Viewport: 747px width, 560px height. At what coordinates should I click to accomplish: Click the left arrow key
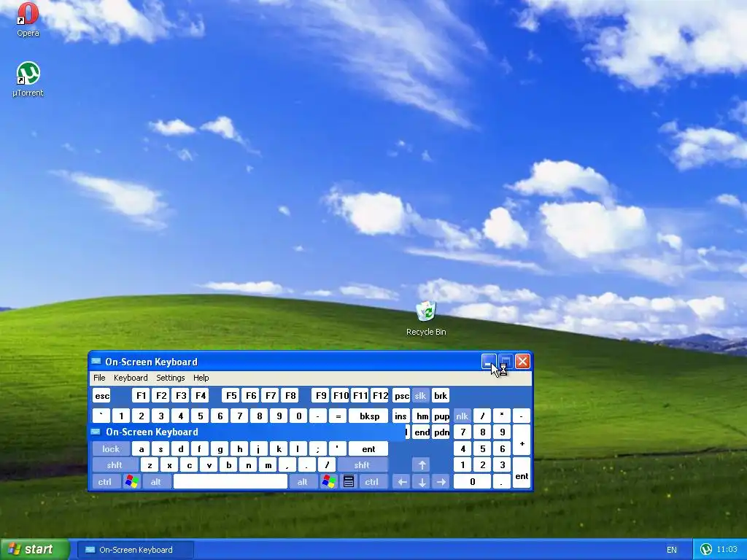point(402,481)
